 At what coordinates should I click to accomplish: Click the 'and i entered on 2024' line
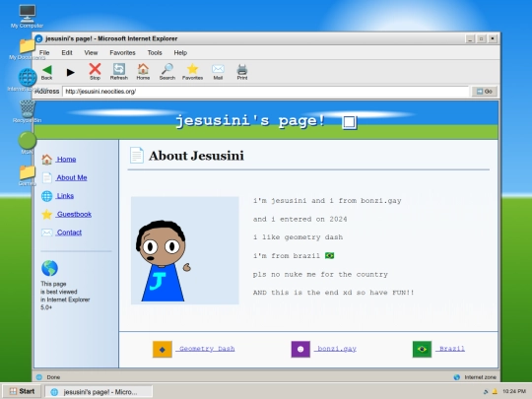tap(299, 219)
